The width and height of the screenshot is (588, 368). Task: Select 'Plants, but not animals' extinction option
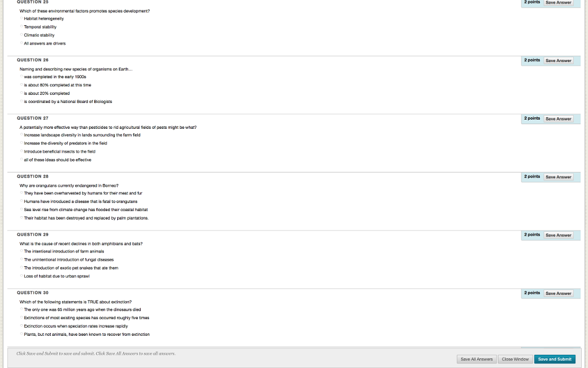(21, 334)
